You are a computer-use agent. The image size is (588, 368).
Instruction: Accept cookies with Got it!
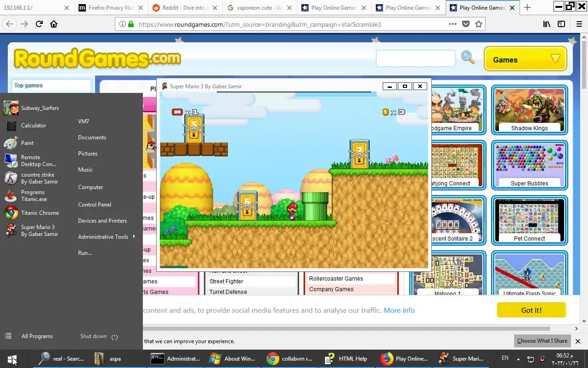pos(531,310)
